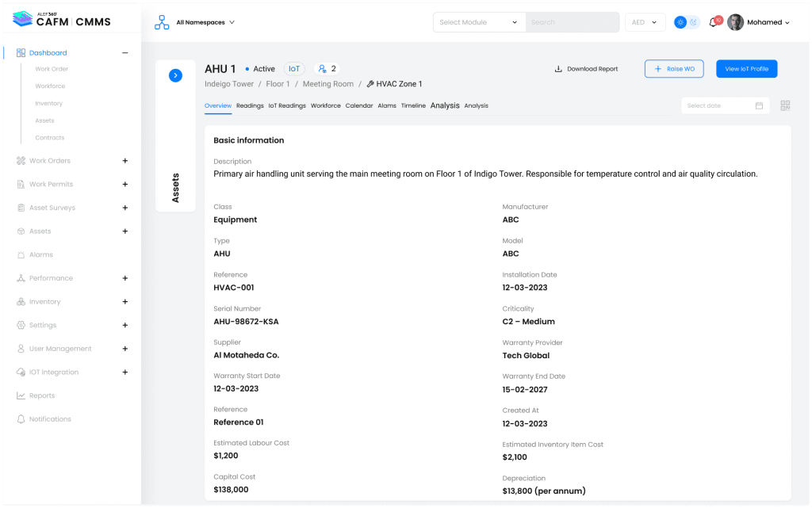Click the calendar icon in date field
The height and width of the screenshot is (508, 812).
pos(759,105)
